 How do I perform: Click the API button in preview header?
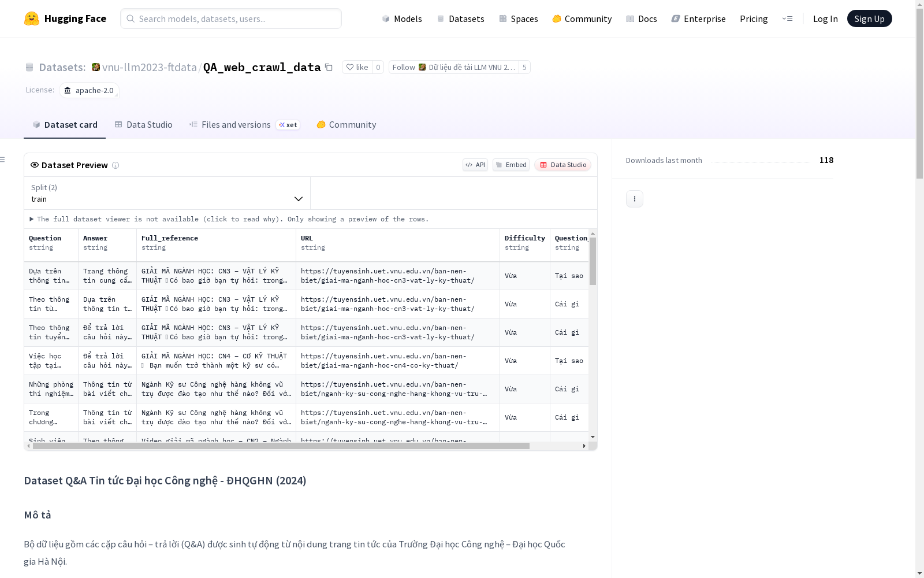475,165
